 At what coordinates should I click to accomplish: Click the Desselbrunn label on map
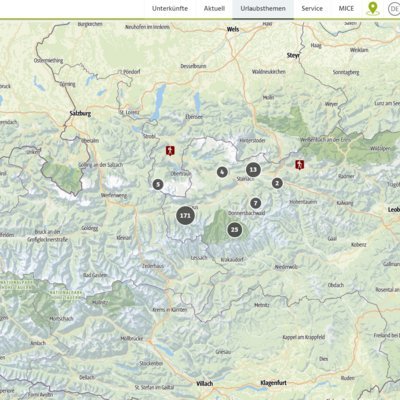(x=193, y=66)
